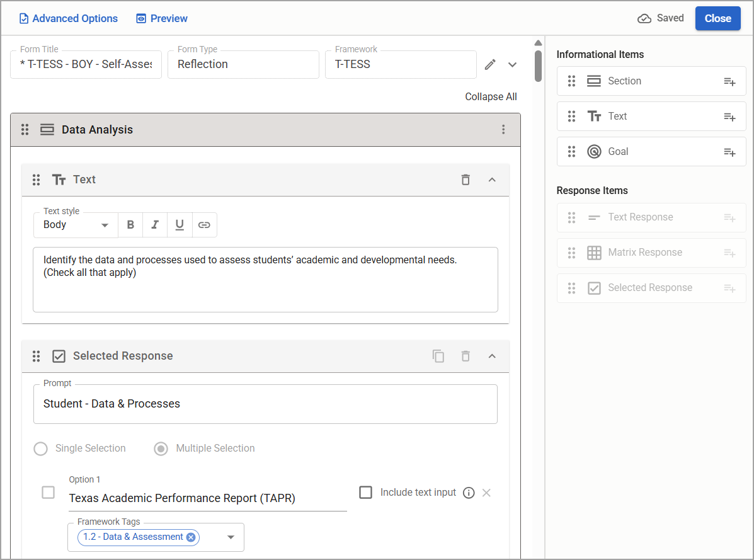Collapse the Text item
The width and height of the screenshot is (754, 560).
click(492, 180)
